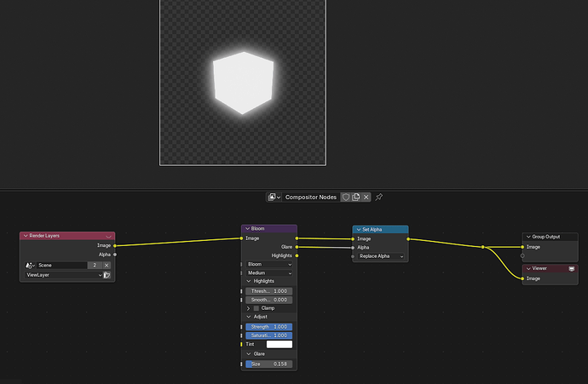Remove the Scene link in Render Layers
Screen dimensions: 588x384
tap(107, 266)
